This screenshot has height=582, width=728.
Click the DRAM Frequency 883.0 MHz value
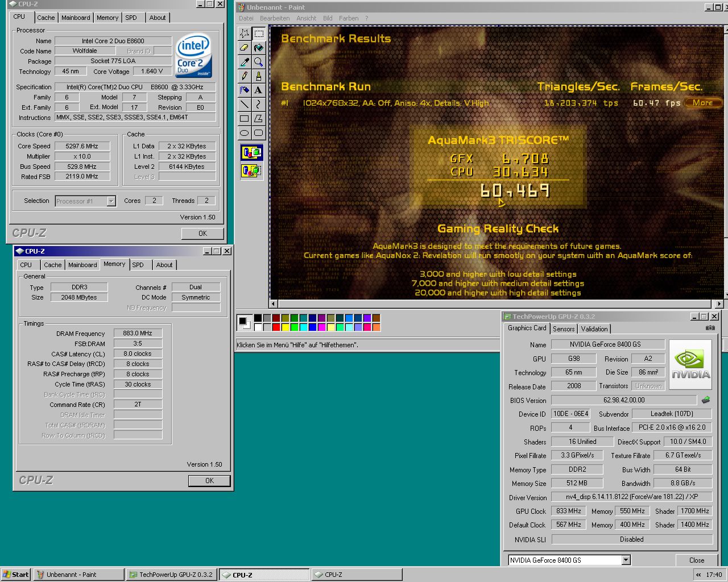(138, 333)
